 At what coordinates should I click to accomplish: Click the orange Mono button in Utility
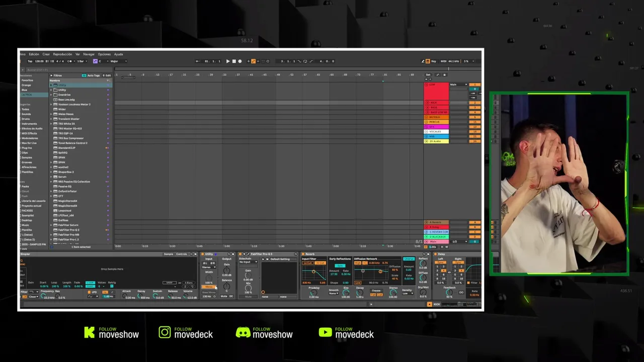[x=209, y=287]
